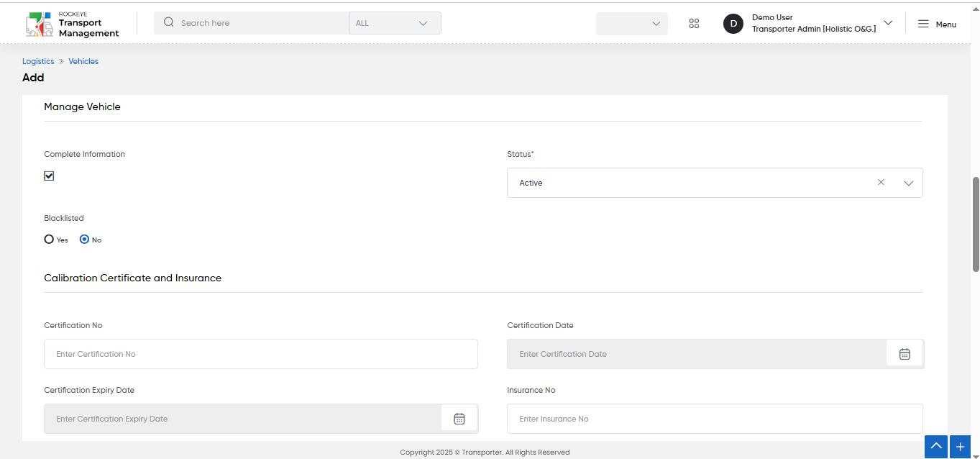Go to the Vehicles breadcrumb
This screenshot has height=459, width=980.
point(83,61)
